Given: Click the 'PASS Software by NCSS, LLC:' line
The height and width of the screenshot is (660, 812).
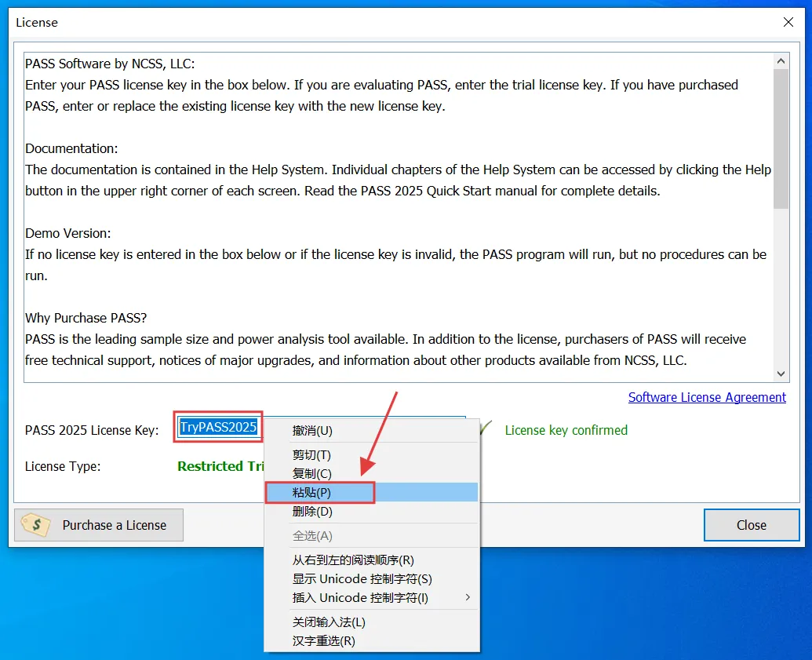Looking at the screenshot, I should 110,64.
